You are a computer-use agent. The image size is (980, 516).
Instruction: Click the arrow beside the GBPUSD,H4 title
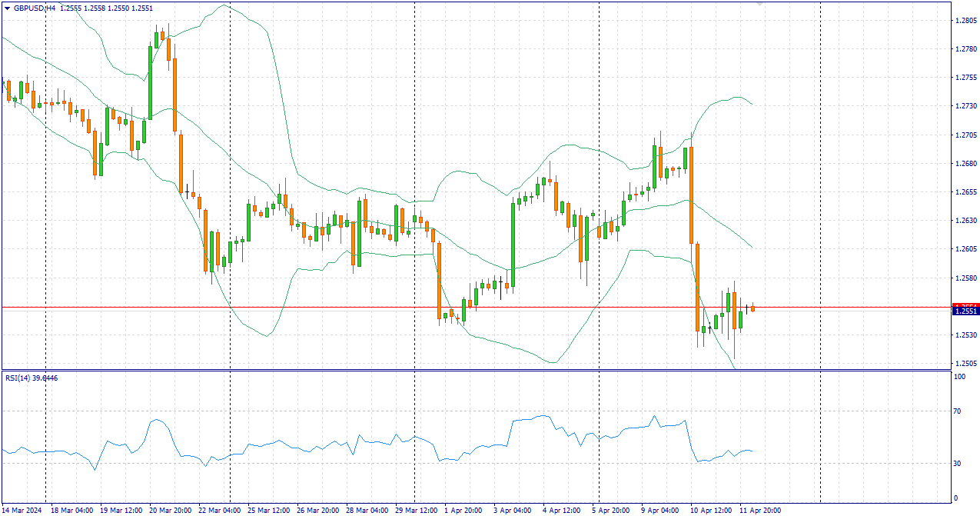tap(7, 7)
